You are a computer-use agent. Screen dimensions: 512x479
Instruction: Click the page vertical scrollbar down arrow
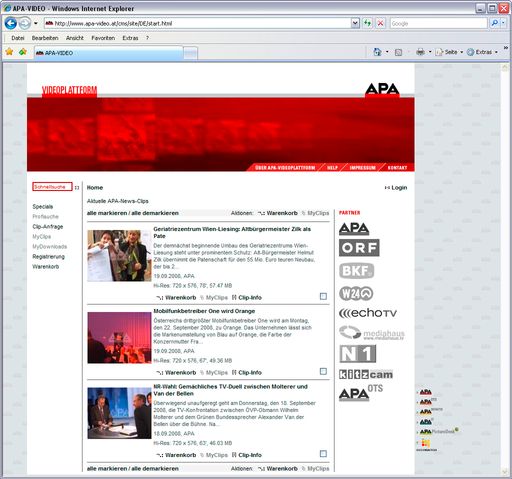[x=505, y=472]
